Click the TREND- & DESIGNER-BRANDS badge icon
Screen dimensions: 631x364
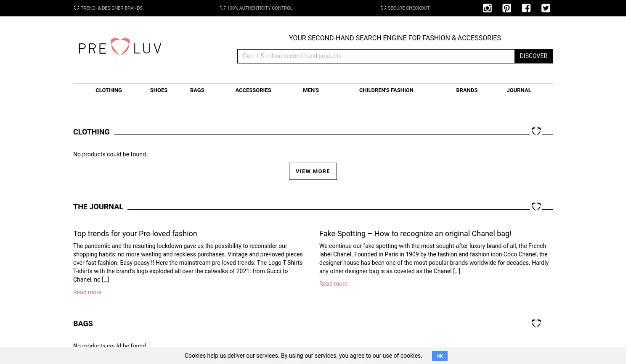coord(77,8)
